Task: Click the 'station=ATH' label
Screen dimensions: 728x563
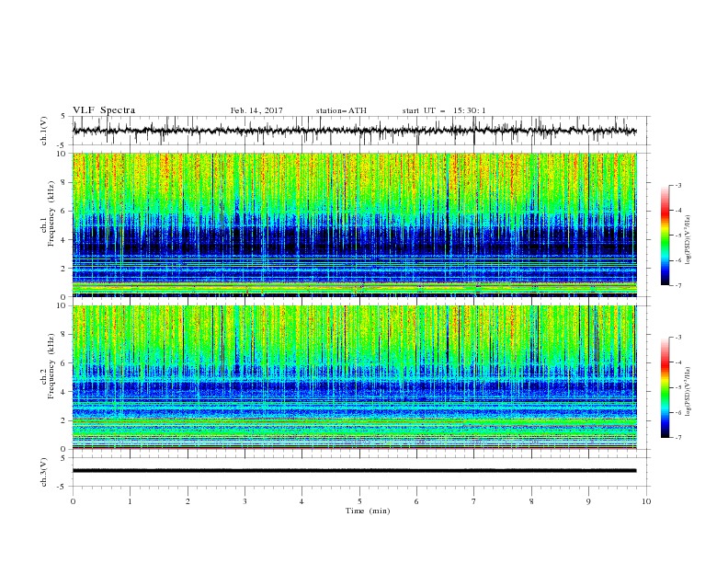Action: pyautogui.click(x=341, y=110)
